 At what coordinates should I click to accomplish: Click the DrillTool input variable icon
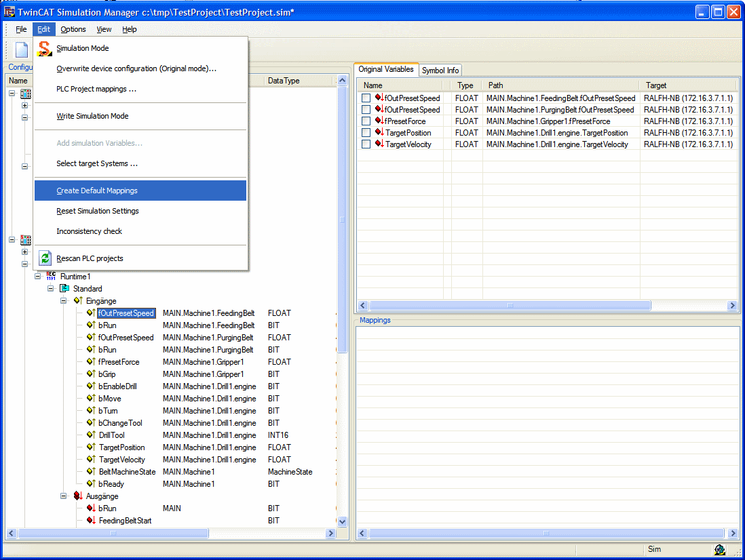pos(91,435)
